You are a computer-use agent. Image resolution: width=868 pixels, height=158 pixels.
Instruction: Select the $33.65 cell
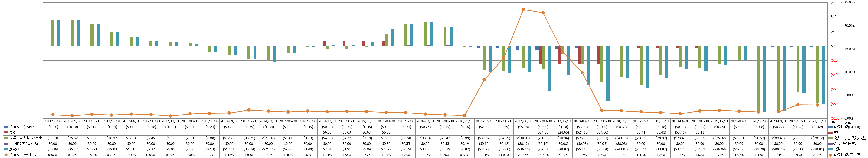(x=425, y=149)
